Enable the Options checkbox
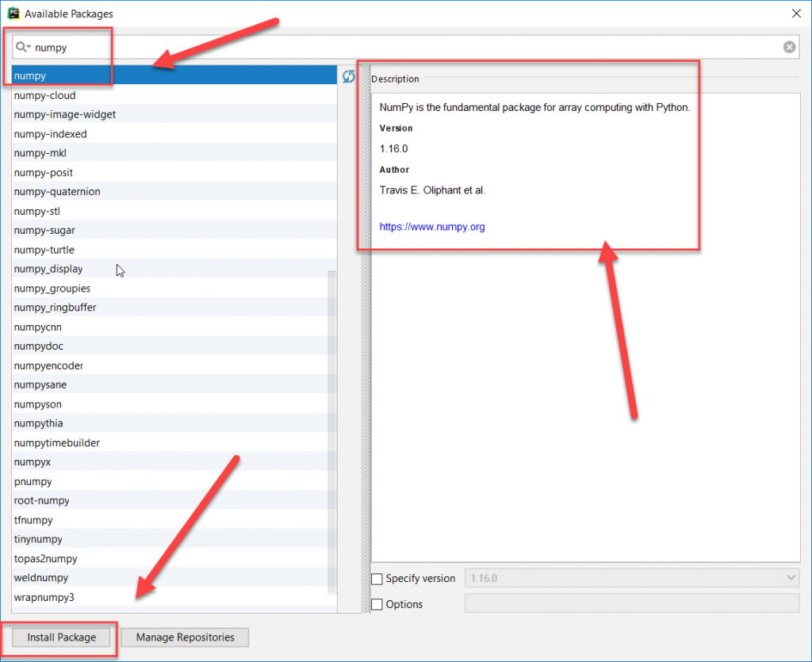Viewport: 812px width, 662px height. [377, 604]
